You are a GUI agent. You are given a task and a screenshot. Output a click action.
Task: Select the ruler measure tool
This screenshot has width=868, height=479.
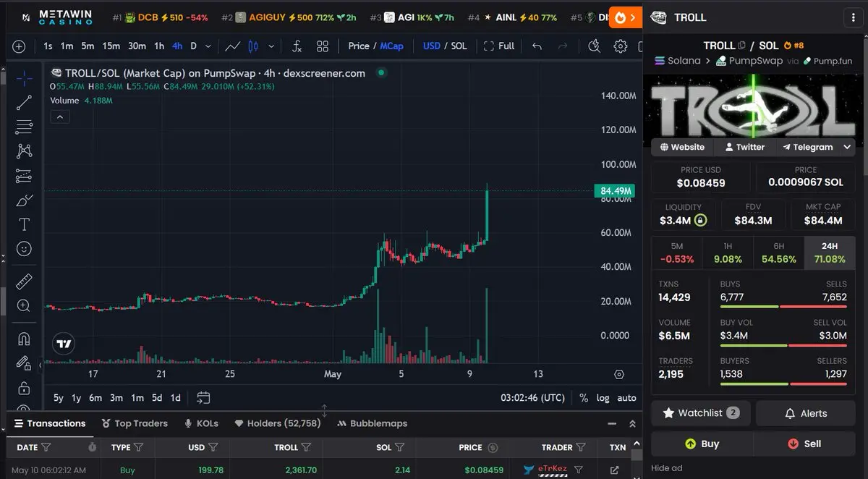[x=24, y=281]
